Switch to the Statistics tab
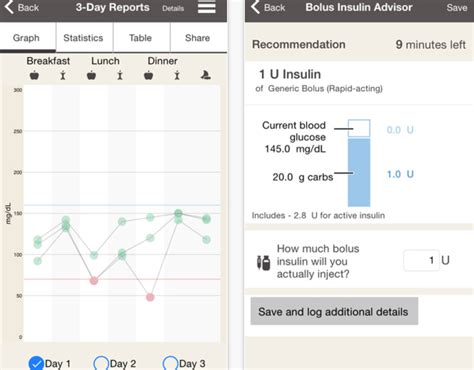474x370 pixels. [x=83, y=38]
